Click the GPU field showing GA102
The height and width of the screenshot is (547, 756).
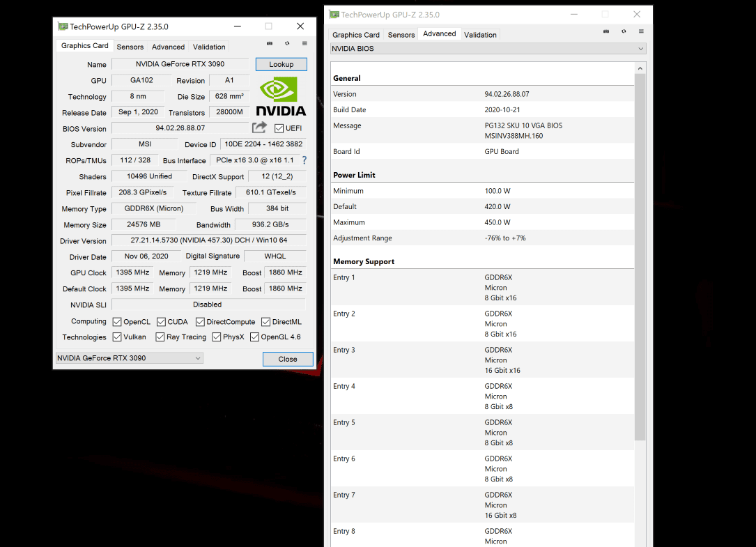(x=141, y=80)
